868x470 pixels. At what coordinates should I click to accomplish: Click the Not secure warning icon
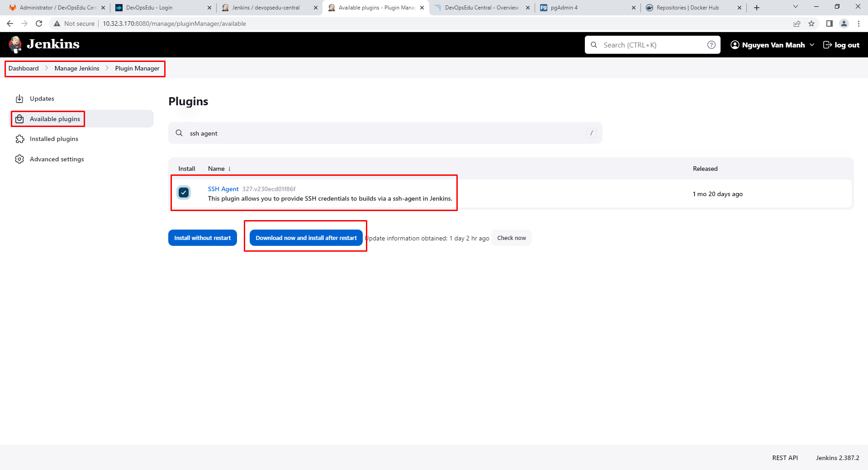(57, 23)
